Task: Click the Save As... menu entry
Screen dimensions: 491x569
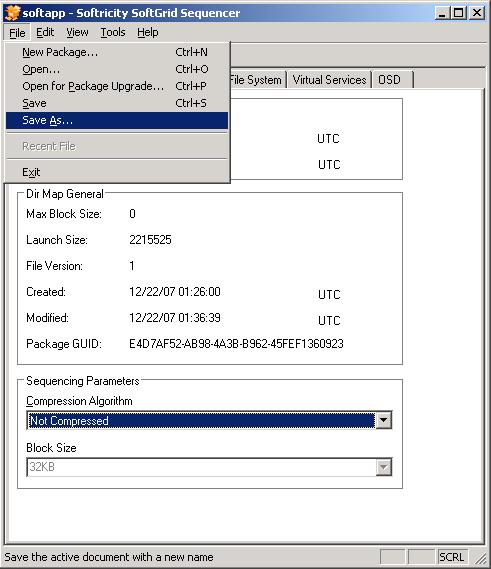Action: click(x=117, y=120)
